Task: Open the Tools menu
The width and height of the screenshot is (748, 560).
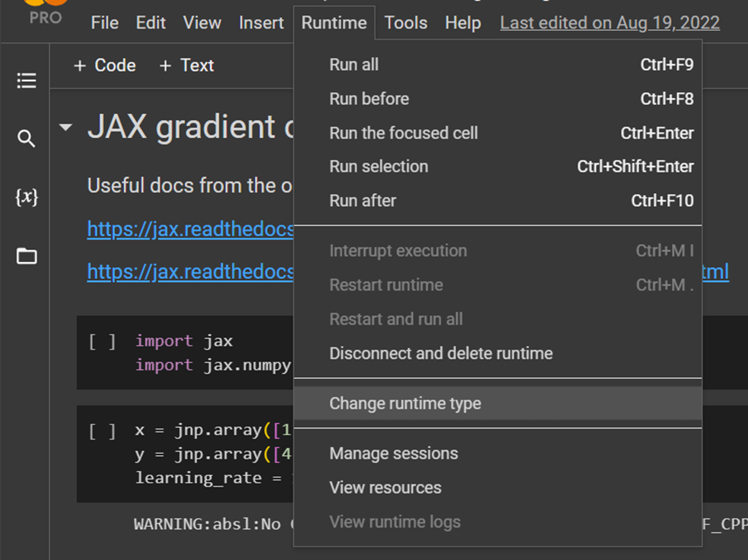Action: pos(406,23)
